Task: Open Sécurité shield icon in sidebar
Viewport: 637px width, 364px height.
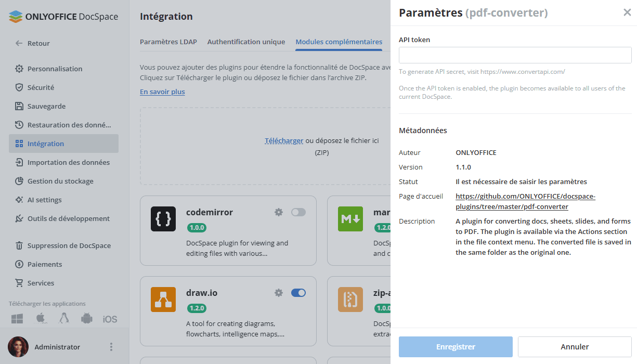Action: [x=19, y=87]
